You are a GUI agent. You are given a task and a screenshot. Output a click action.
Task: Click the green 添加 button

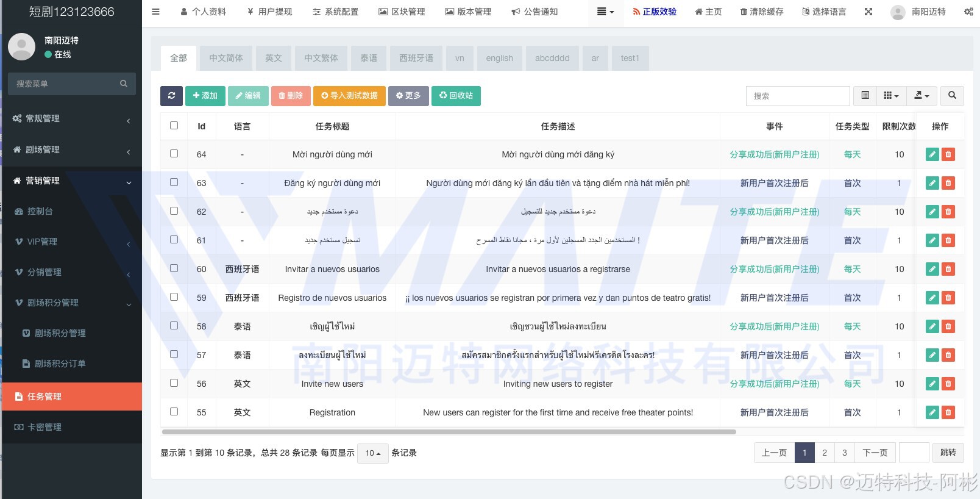[x=205, y=96]
